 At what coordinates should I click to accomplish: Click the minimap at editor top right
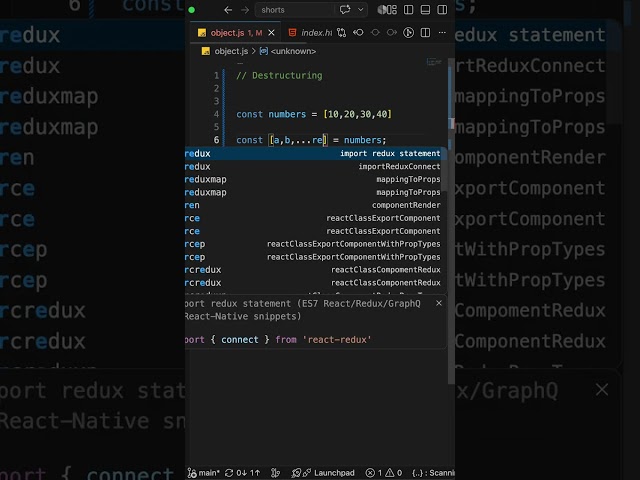coord(434,62)
